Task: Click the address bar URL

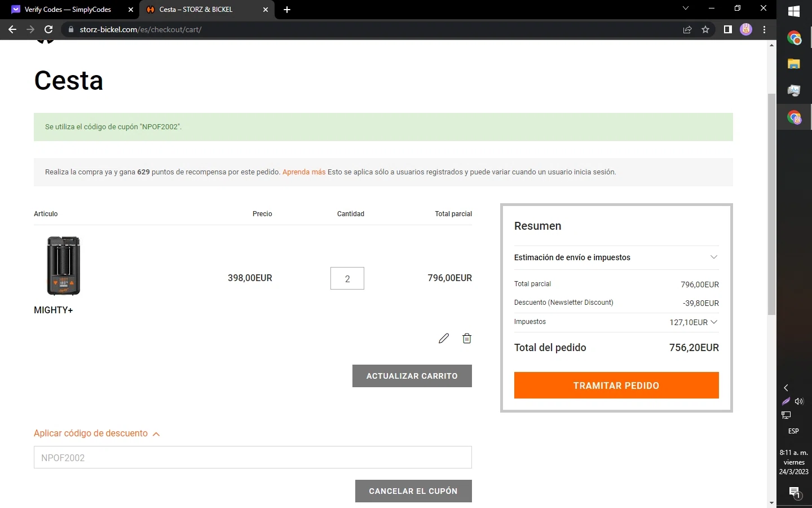Action: 141,29
